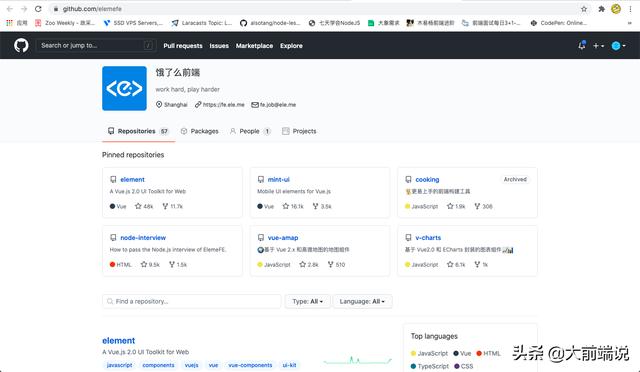
Task: Open the plus create-new dropdown
Action: [x=598, y=46]
